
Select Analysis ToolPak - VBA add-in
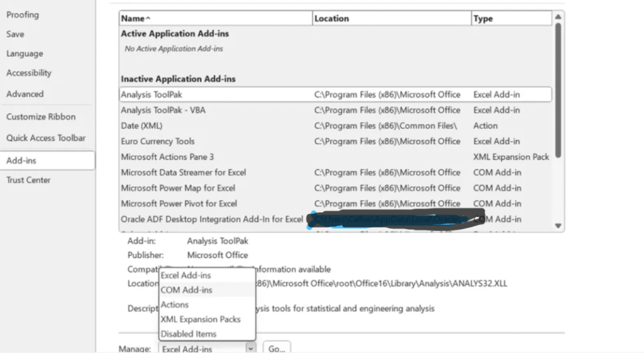[336, 110]
